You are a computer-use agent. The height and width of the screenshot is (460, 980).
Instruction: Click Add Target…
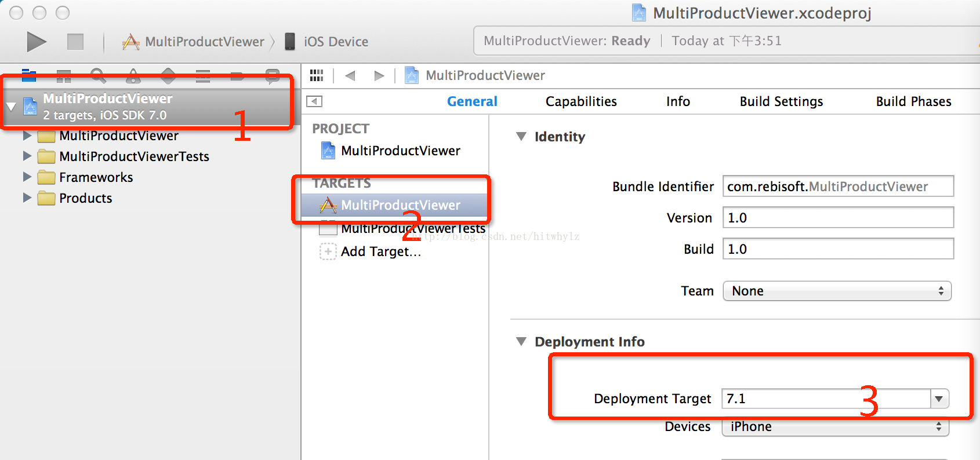point(381,251)
